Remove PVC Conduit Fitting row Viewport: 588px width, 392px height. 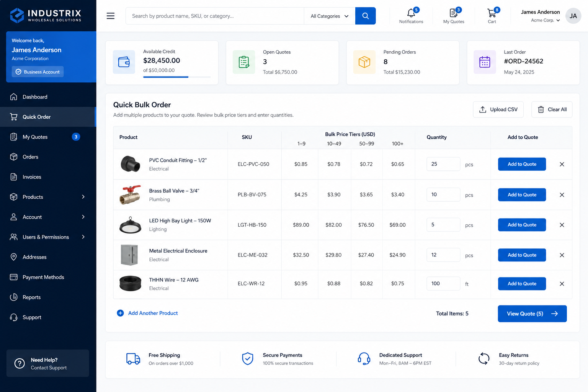(x=562, y=164)
